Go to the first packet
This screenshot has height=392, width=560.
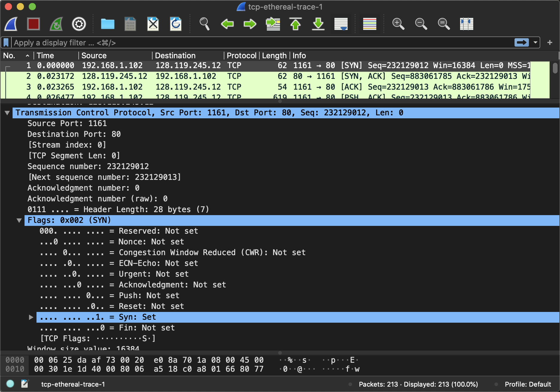tap(296, 24)
